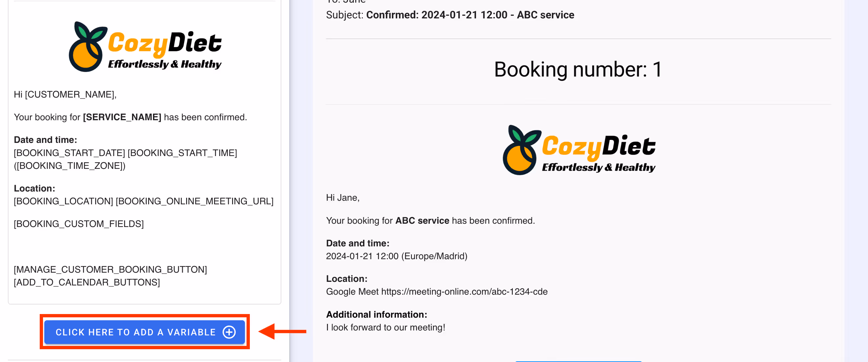
Task: Click the [ADD_TO_CALENDAR_BUTTONS] variable line
Action: tap(87, 282)
